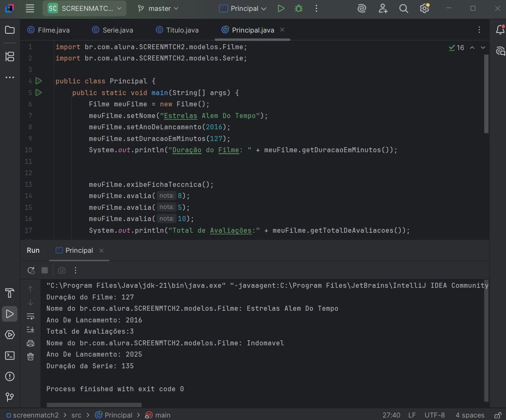Click Principal breadcrumb in status bar
Screen dimensions: 506x420
click(114, 415)
